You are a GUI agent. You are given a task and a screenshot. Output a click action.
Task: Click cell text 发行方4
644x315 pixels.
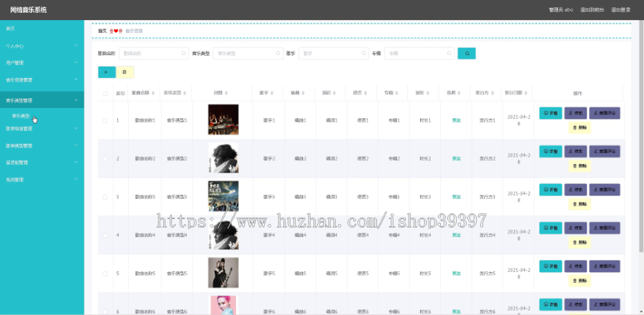(x=487, y=236)
